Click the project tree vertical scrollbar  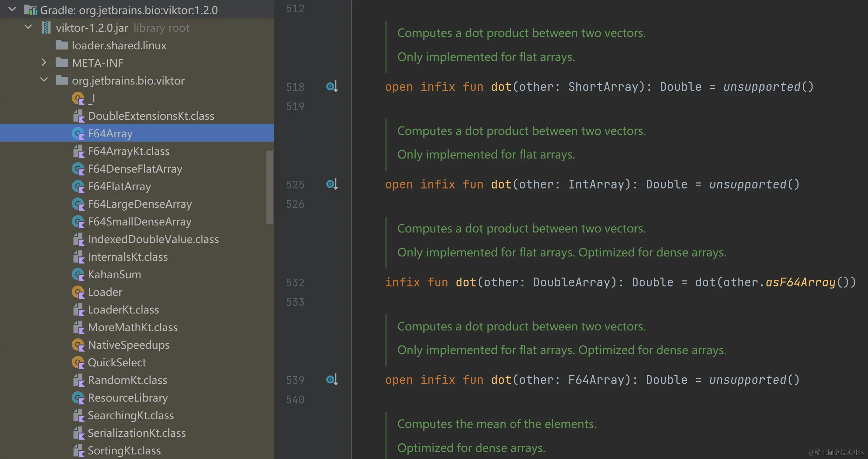coord(270,187)
